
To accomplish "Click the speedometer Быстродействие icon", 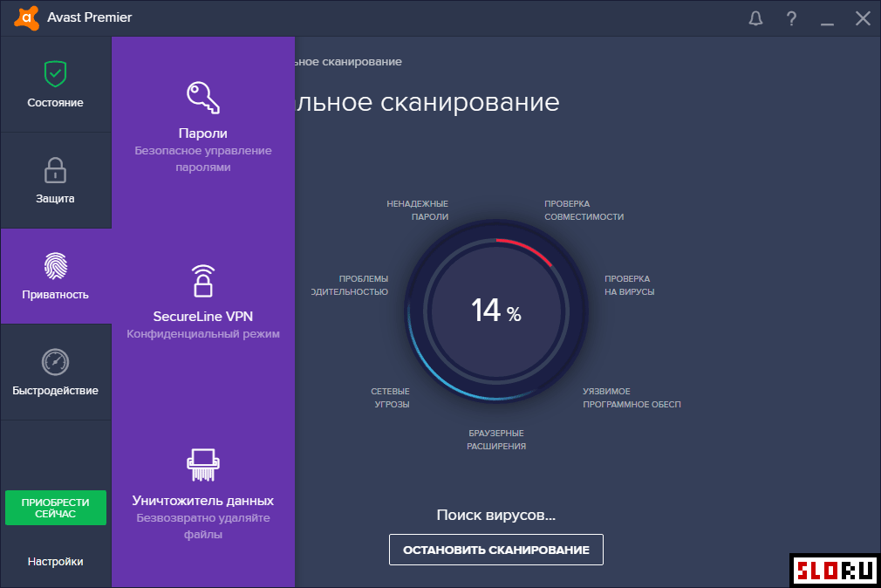I will (x=55, y=362).
